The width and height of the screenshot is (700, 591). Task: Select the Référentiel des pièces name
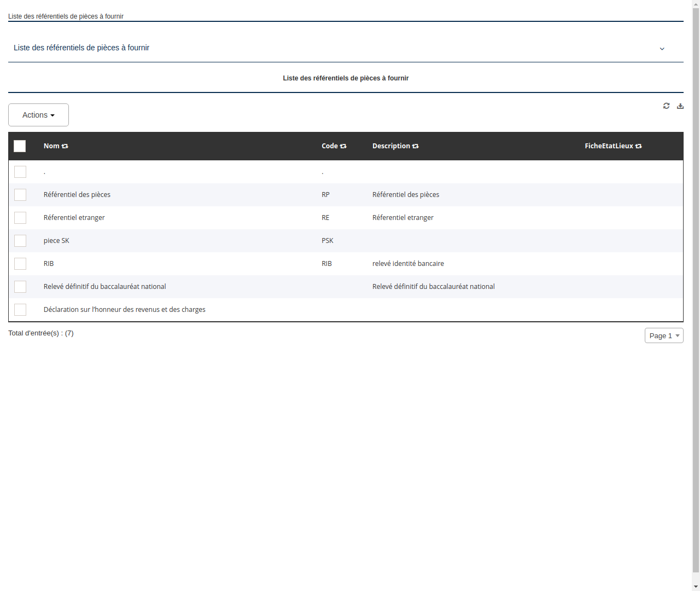coord(77,194)
